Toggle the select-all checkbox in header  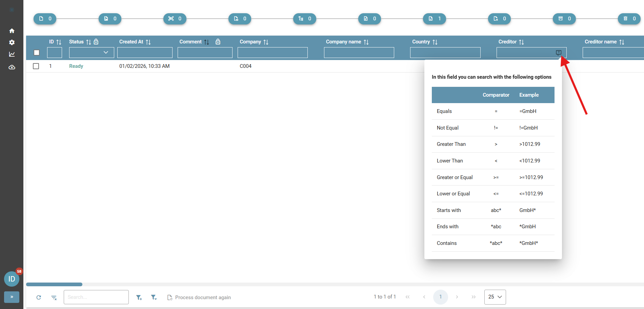click(x=37, y=53)
